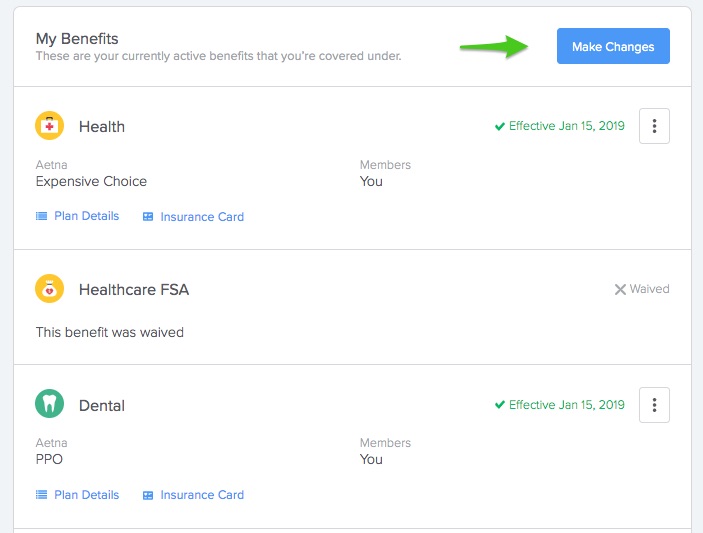Click the list icon beside Health Plan Details

tap(41, 217)
